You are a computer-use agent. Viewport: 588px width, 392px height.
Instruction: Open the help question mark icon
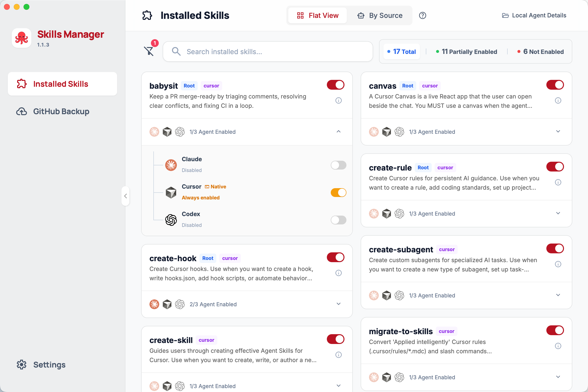[x=422, y=15]
